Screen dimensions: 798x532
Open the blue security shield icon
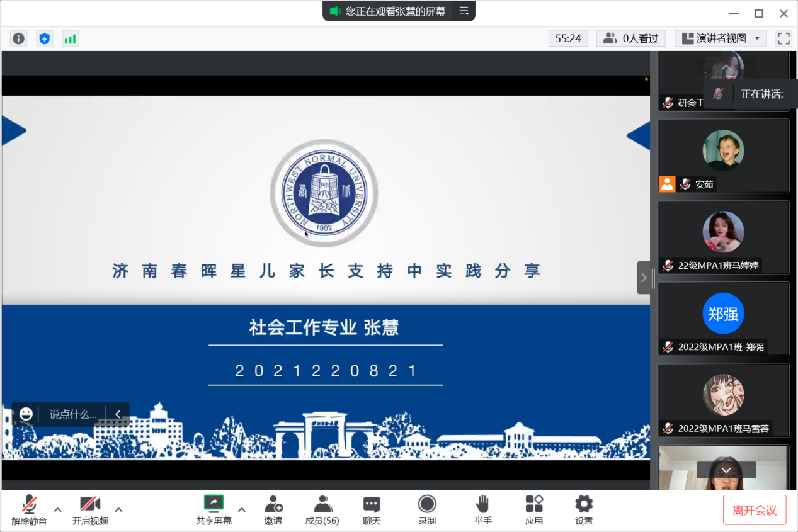44,38
